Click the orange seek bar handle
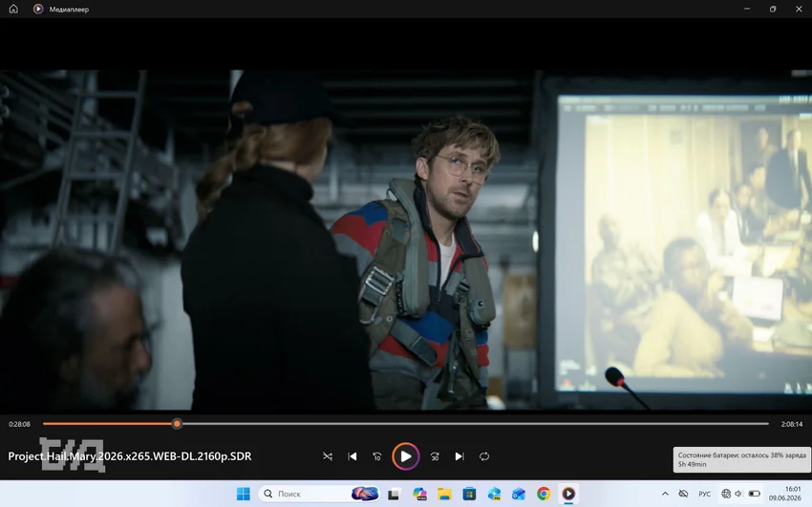 (x=177, y=424)
